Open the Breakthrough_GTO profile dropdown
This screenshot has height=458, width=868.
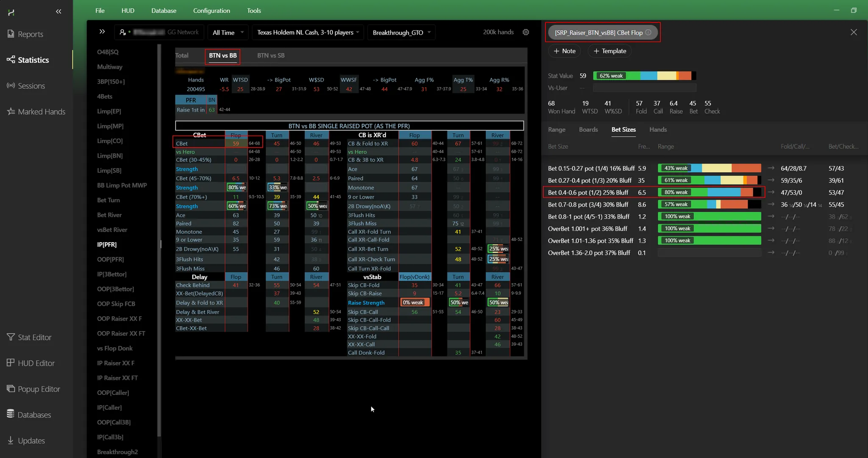(401, 33)
